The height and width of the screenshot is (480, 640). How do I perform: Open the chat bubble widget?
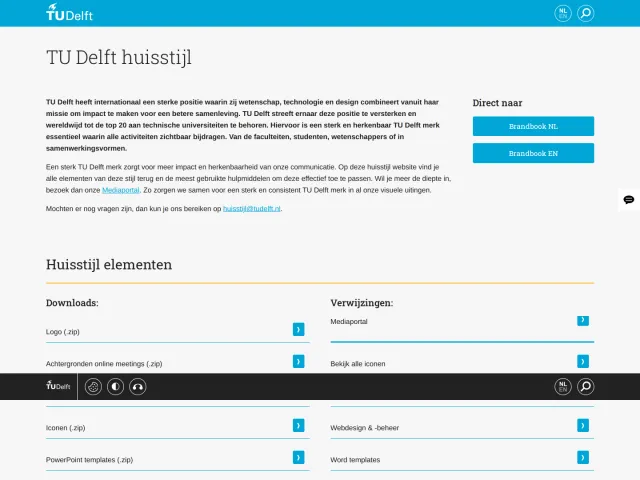tap(629, 200)
